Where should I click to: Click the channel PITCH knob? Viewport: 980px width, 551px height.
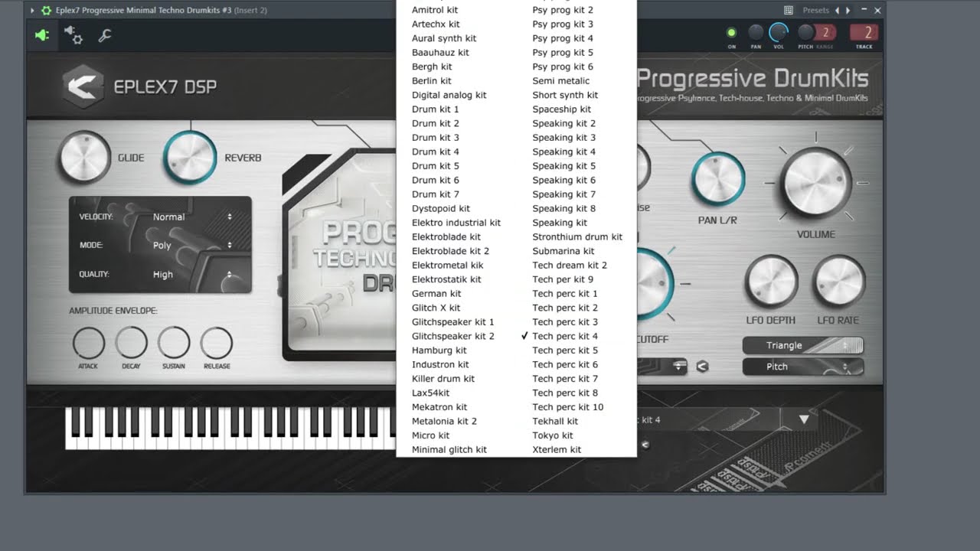(805, 32)
